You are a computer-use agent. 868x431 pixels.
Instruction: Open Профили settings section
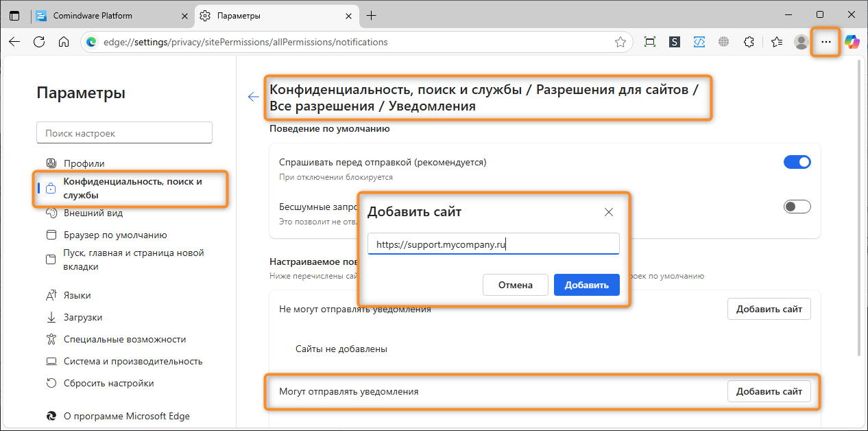point(84,163)
